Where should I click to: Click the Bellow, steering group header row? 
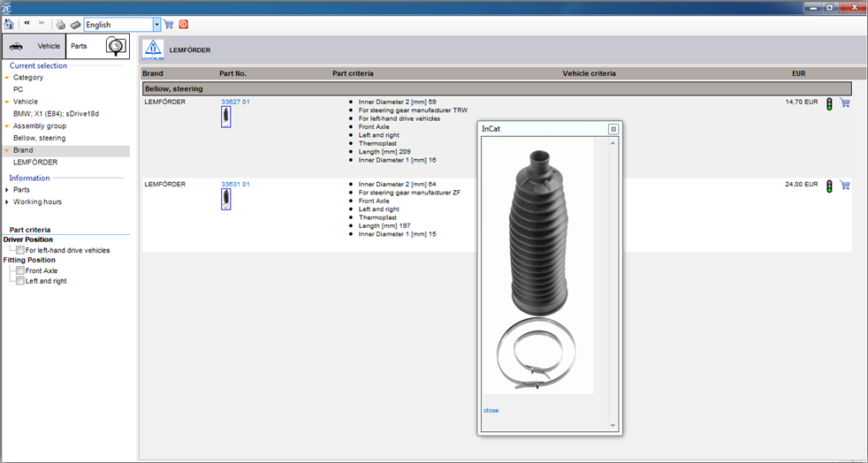[x=497, y=88]
